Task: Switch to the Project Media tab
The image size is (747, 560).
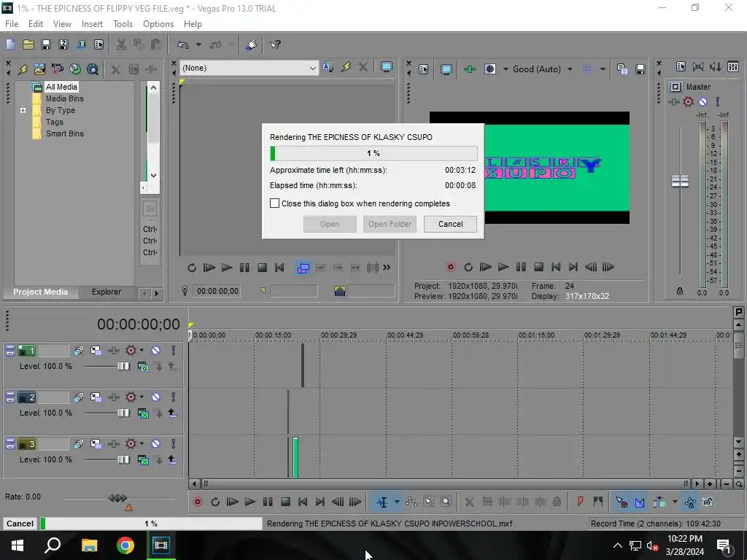Action: click(41, 292)
